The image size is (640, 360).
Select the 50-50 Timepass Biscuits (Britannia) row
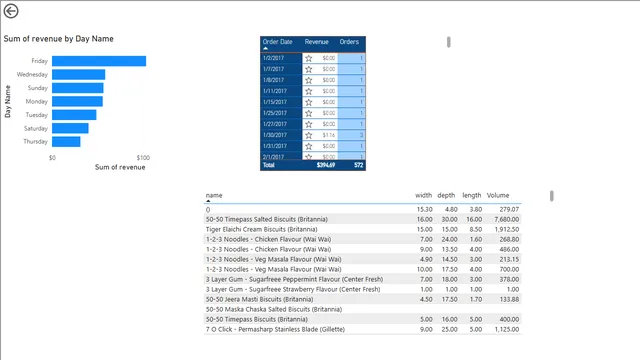click(362, 319)
